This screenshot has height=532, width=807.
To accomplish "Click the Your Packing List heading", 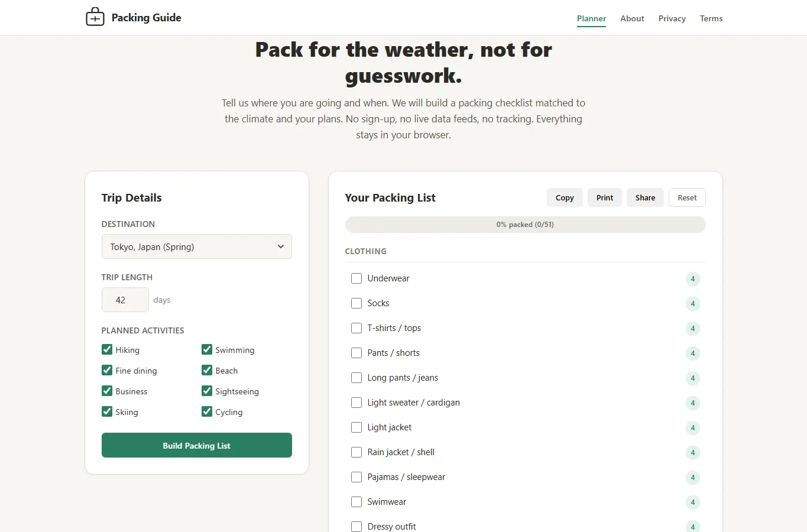I will [x=390, y=198].
